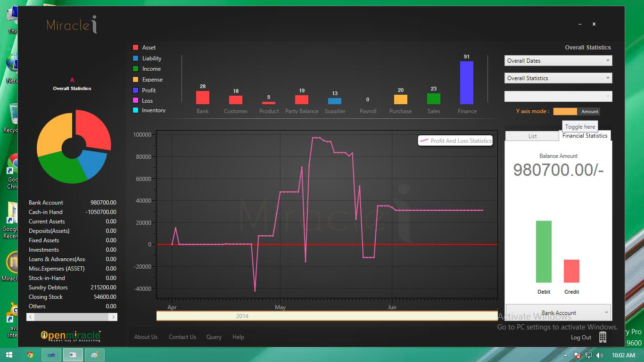Show hidden system tray icons
The width and height of the screenshot is (644, 362).
click(x=565, y=355)
